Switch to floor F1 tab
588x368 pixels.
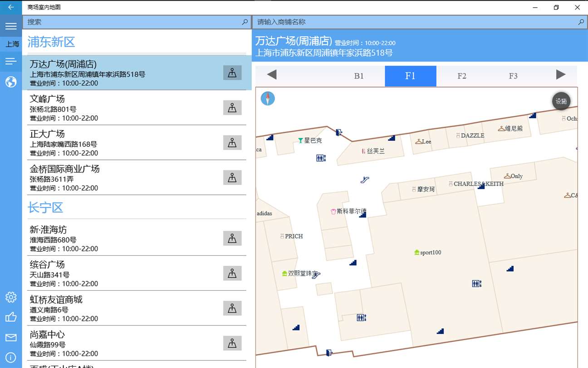[x=411, y=76]
